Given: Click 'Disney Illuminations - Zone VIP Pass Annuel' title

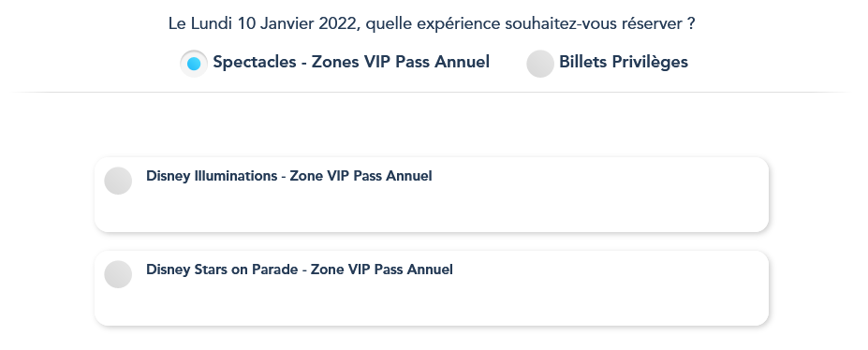Looking at the screenshot, I should click(x=289, y=176).
